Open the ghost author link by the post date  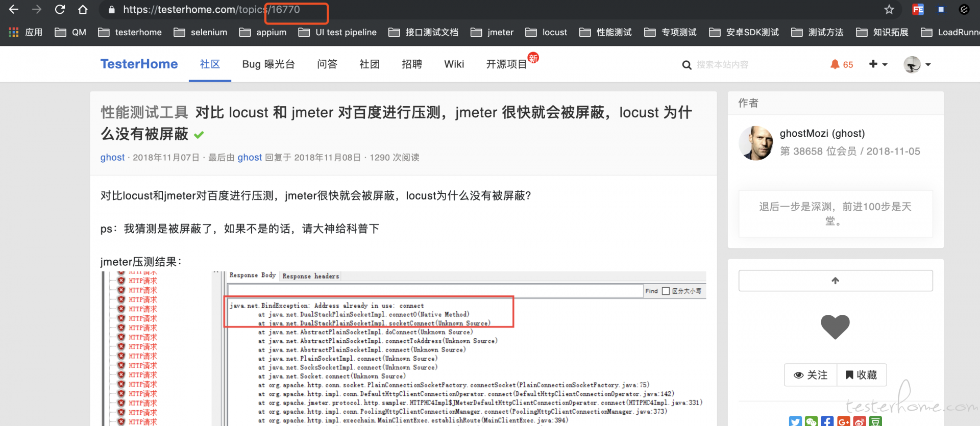[x=112, y=158]
